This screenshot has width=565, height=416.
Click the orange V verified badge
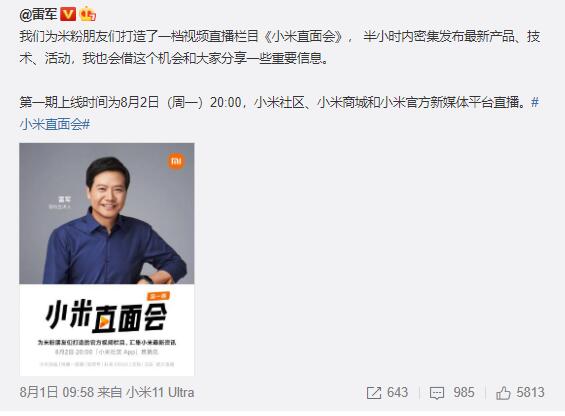(68, 14)
